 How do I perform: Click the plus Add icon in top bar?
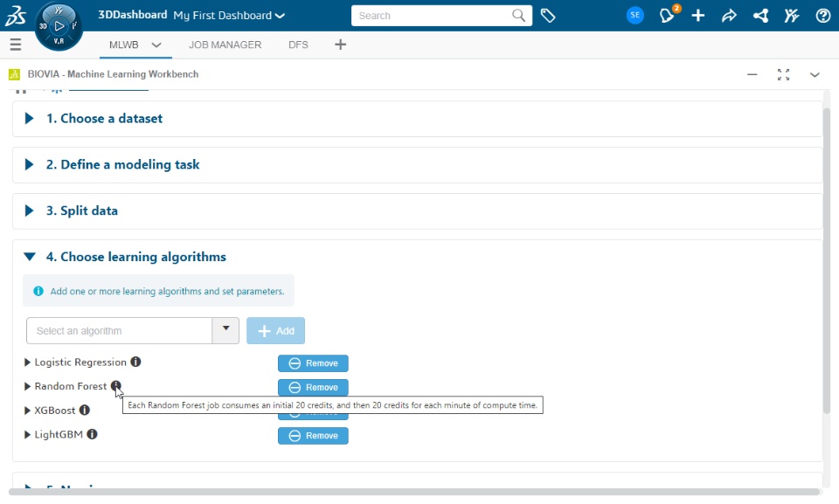point(697,16)
